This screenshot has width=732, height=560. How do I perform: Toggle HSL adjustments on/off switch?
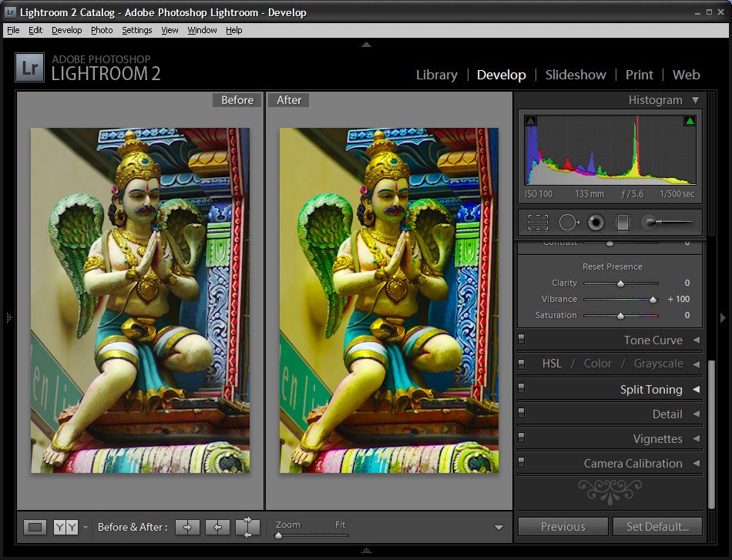coord(522,363)
